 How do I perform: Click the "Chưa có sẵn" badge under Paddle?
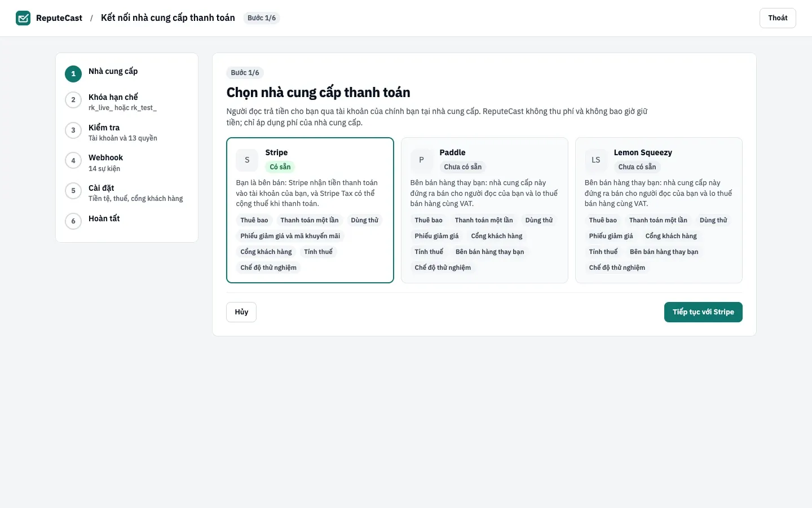463,167
